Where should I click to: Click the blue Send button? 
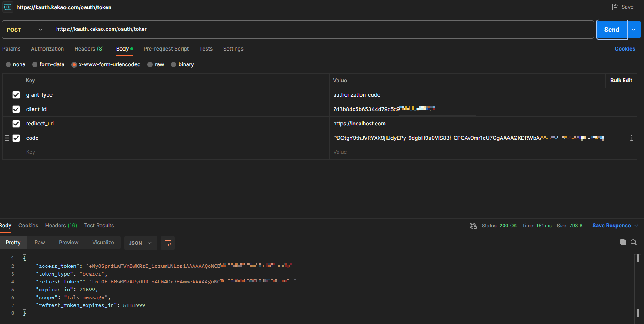click(611, 30)
